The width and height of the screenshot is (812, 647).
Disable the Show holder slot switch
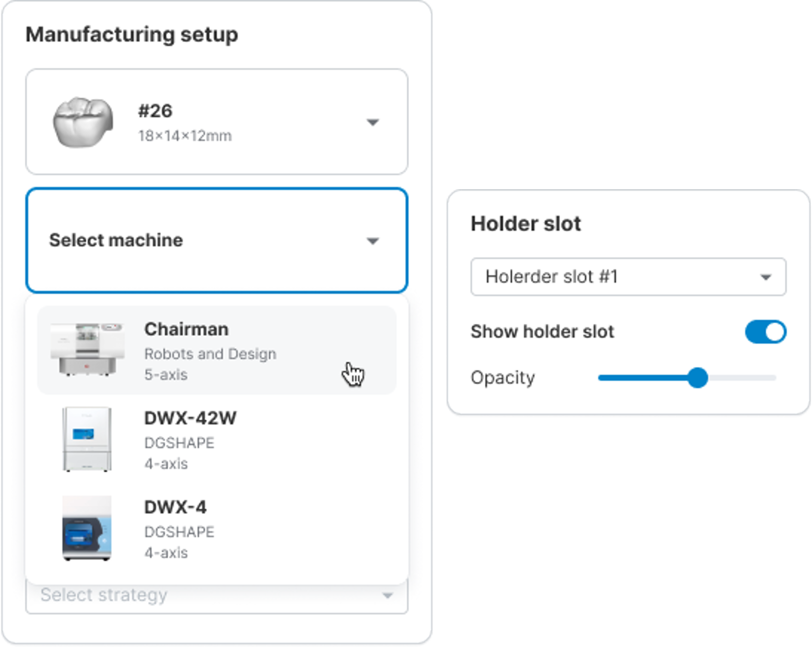point(765,332)
